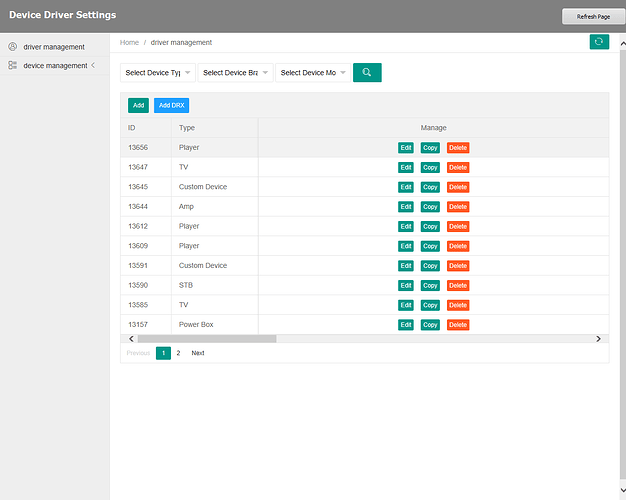Screen dimensions: 626x500
Task: Click the driver management sidebar icon
Action: tap(12, 47)
